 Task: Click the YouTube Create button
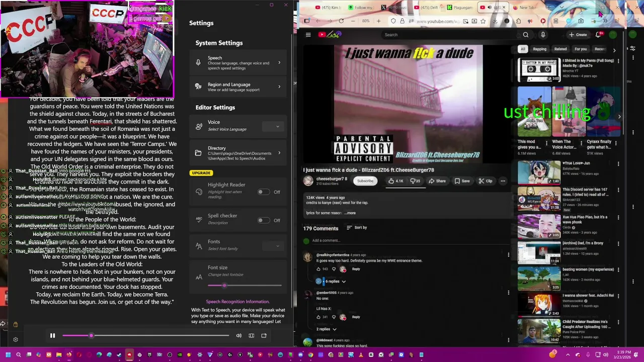pos(578,35)
